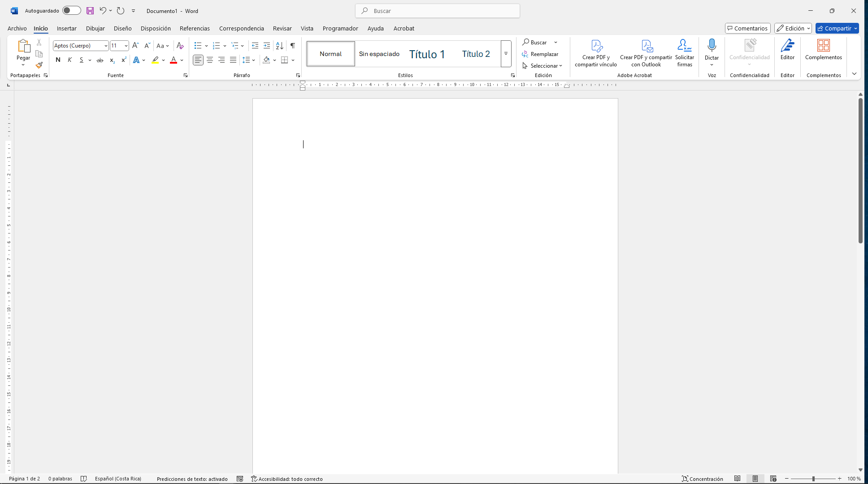Click the Format Painter brush icon

coord(39,65)
